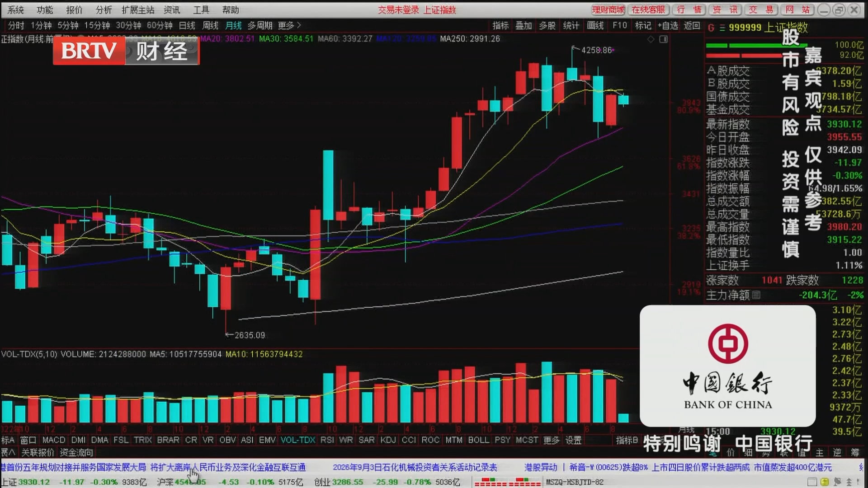Click the 石化机械投资者关系活动记录表 news link

(415, 467)
